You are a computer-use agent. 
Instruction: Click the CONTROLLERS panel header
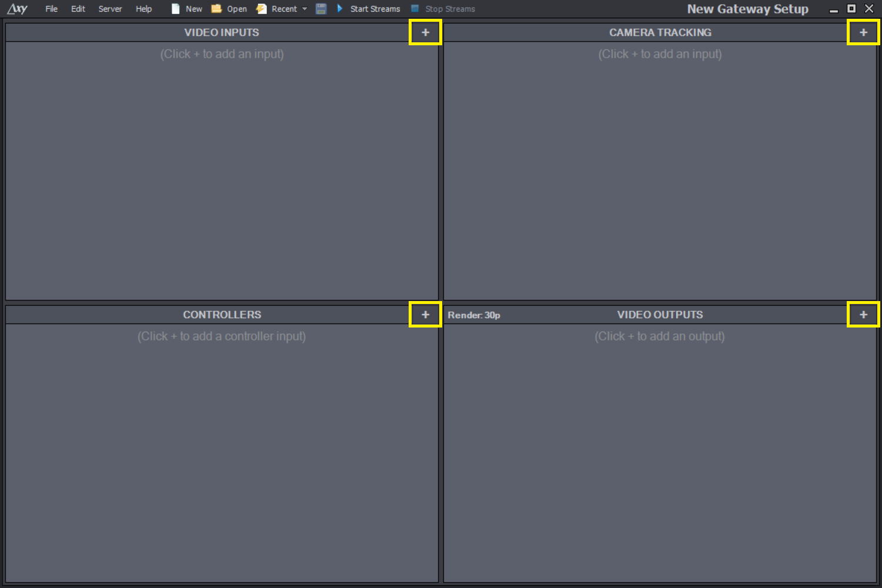[x=222, y=315]
